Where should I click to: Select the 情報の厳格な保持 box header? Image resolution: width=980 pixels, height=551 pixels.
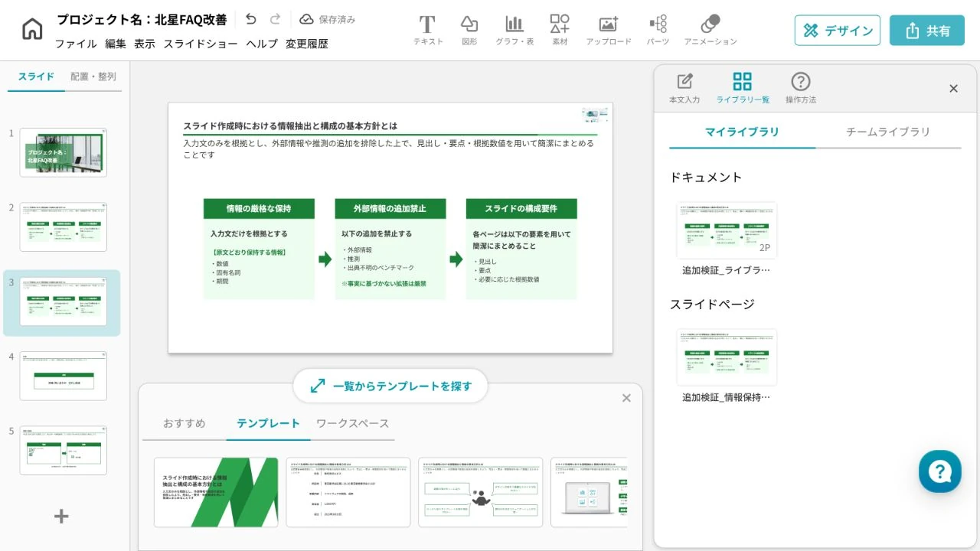click(x=259, y=209)
